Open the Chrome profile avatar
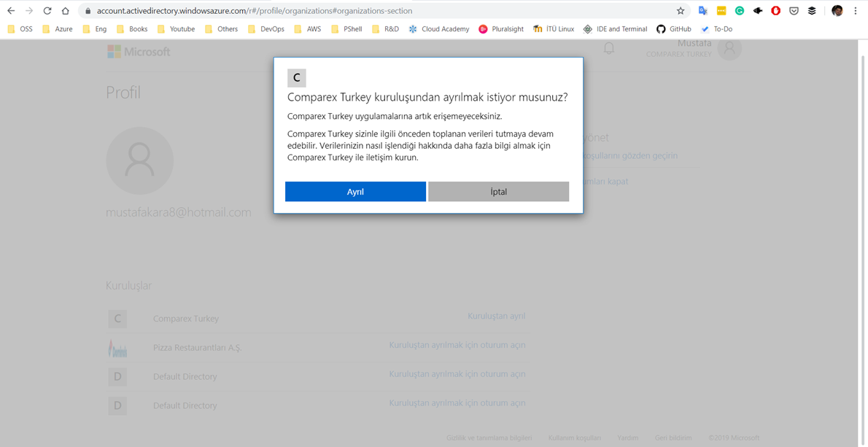This screenshot has height=447, width=868. click(x=837, y=10)
